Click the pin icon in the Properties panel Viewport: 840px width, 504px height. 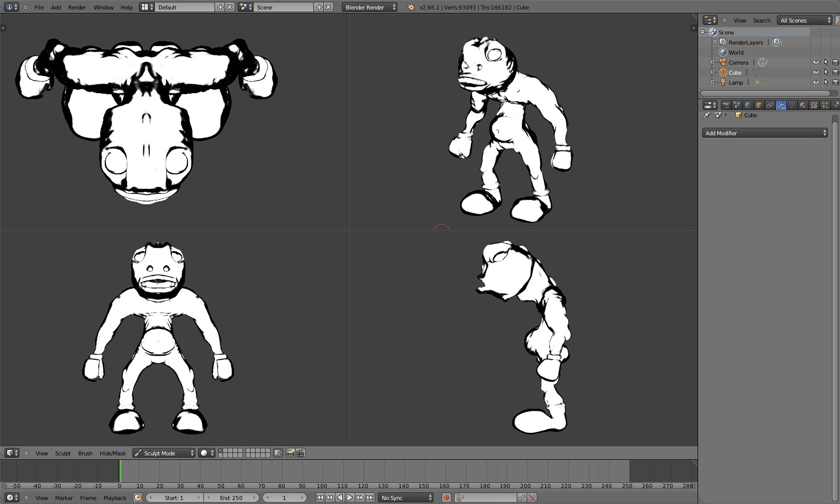tap(707, 115)
